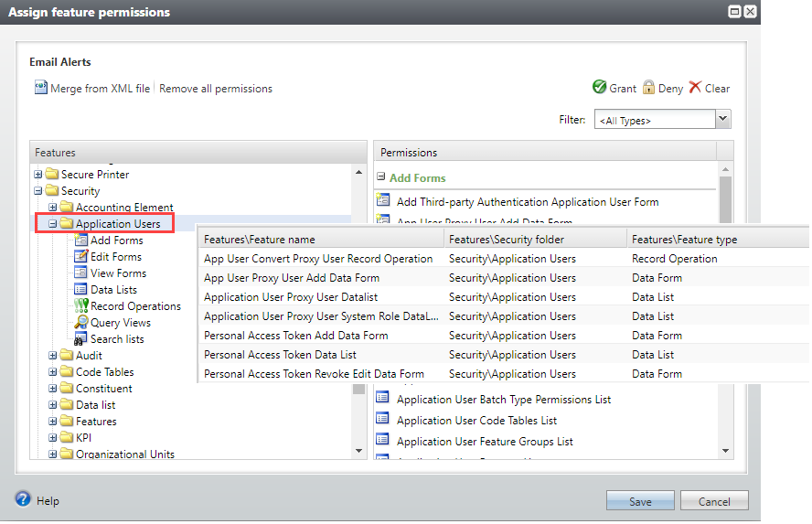Image resolution: width=812 pixels, height=524 pixels.
Task: Select Application User Proxy User Datalist row
Action: (x=504, y=296)
